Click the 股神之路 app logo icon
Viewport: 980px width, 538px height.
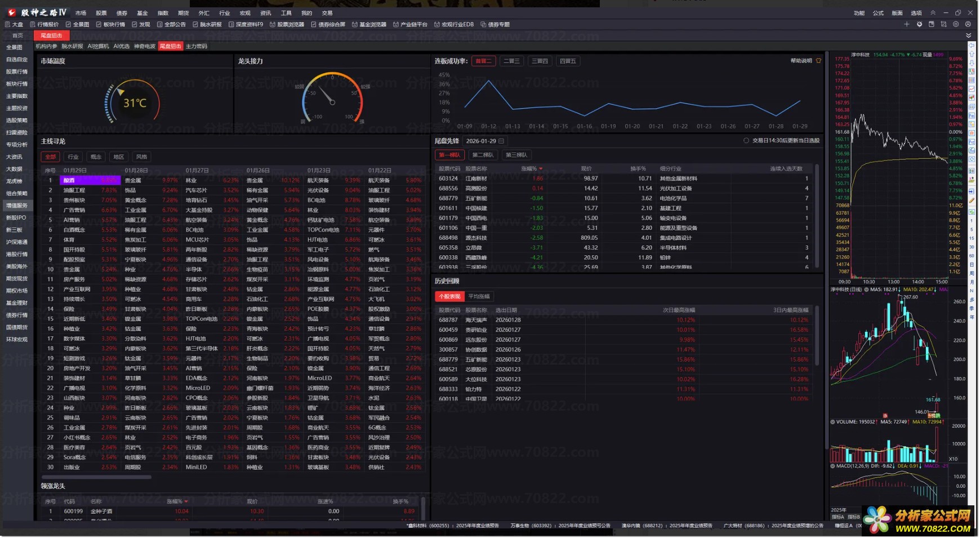point(12,12)
